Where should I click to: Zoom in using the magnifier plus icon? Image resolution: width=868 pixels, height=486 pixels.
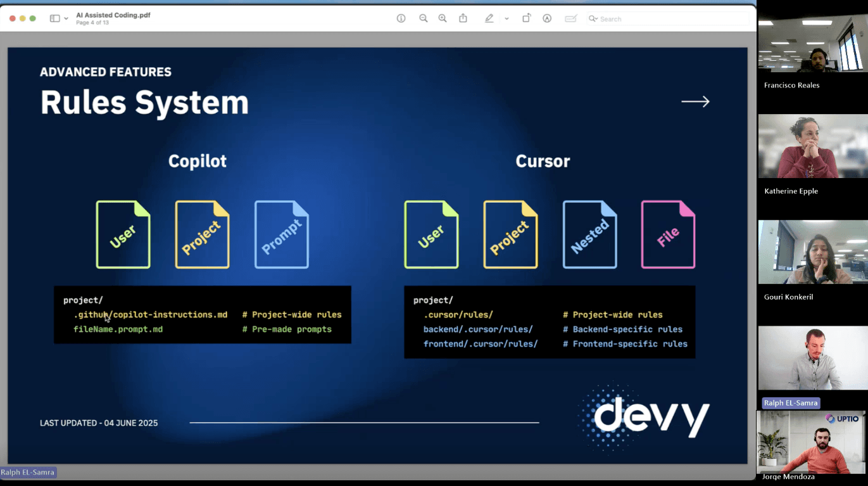tap(443, 18)
